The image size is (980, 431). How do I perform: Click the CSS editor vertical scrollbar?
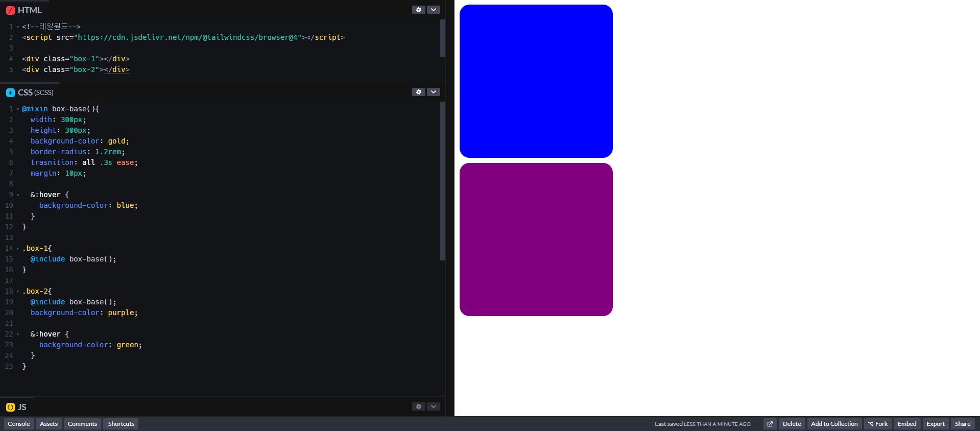point(443,181)
